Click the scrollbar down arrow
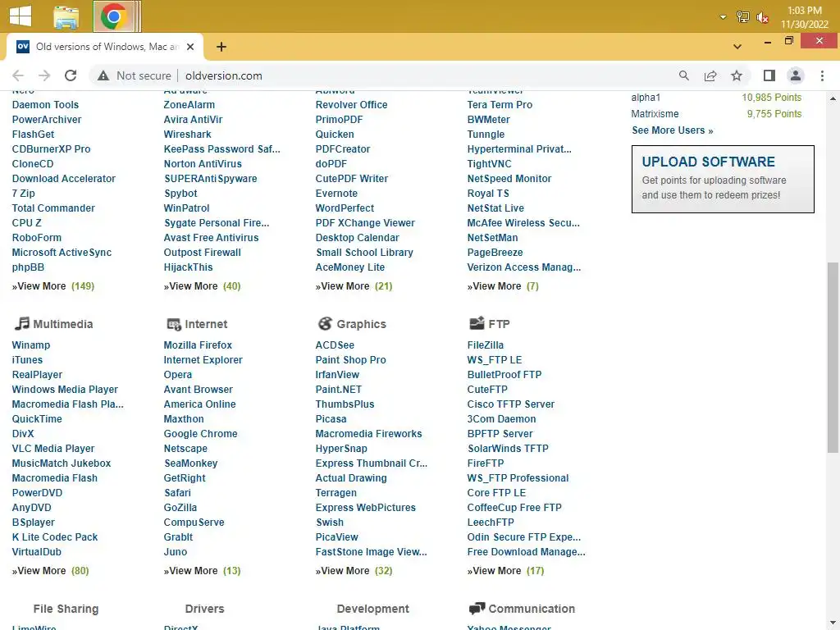Viewport: 840px width, 630px height. click(833, 623)
